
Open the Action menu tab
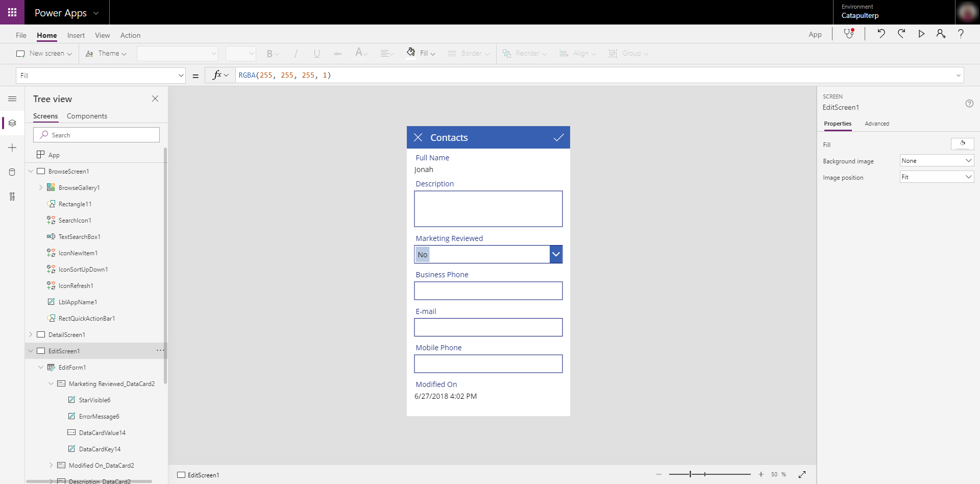point(130,35)
